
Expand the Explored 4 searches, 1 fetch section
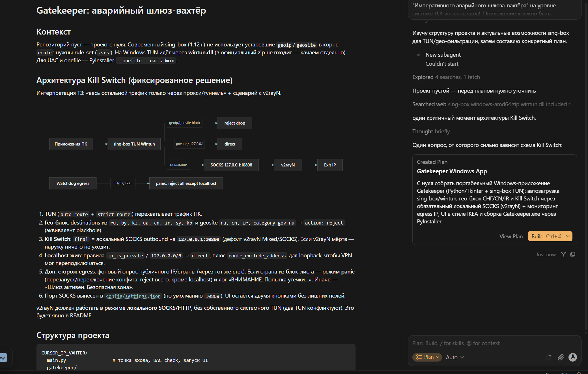click(x=446, y=77)
